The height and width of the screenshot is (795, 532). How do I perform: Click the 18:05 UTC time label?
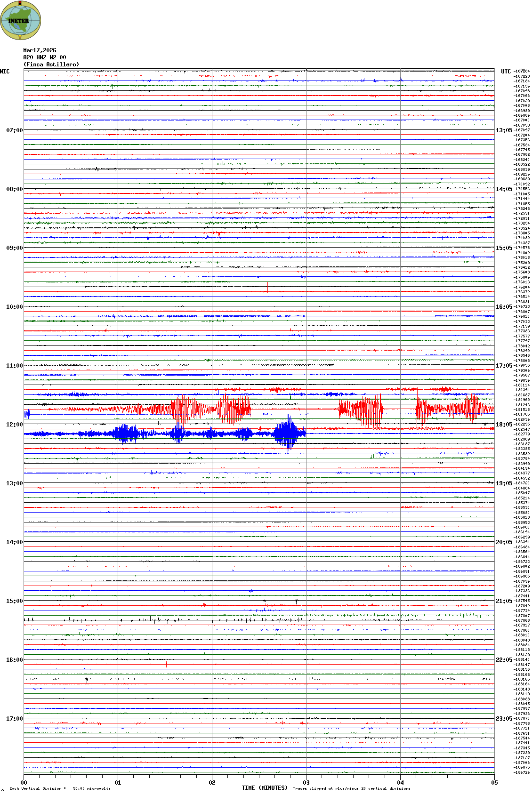coord(504,425)
